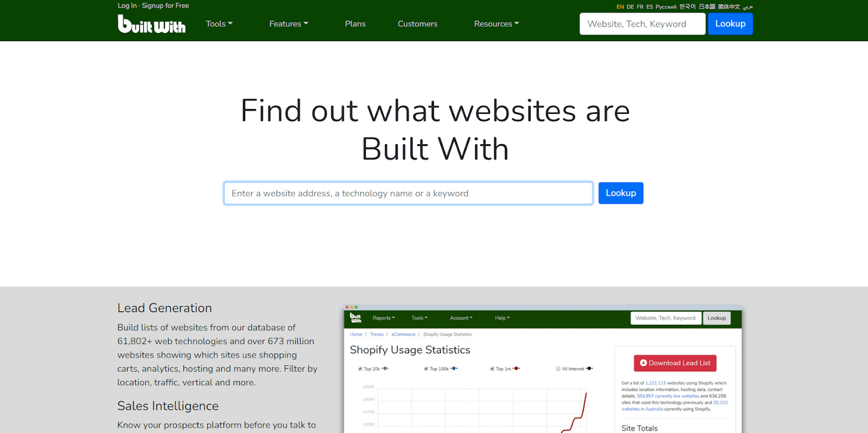This screenshot has height=433, width=868.
Task: Focus the header Website, Tech, Keyword field
Action: click(x=642, y=24)
